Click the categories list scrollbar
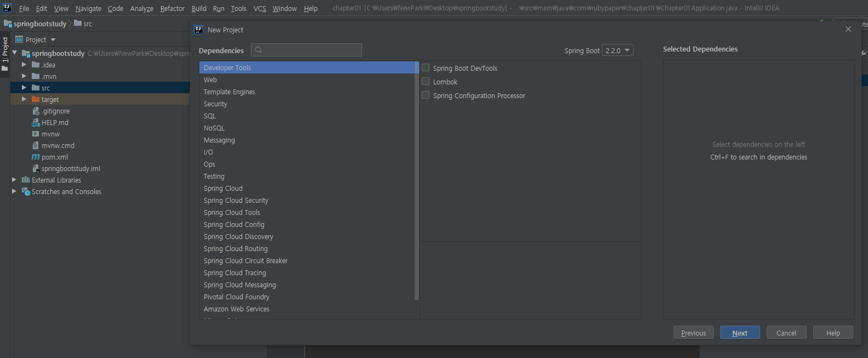Screen dimensions: 868x358 [417, 181]
